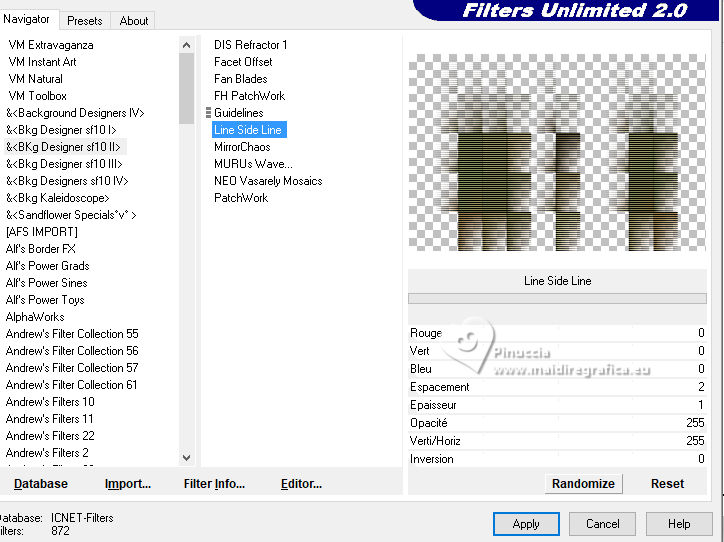Open the Editor... button
724x542 pixels.
pos(301,484)
